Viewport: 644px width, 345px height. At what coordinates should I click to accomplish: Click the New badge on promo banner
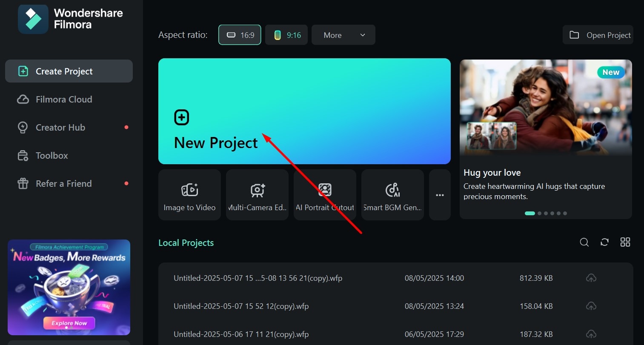tap(611, 72)
